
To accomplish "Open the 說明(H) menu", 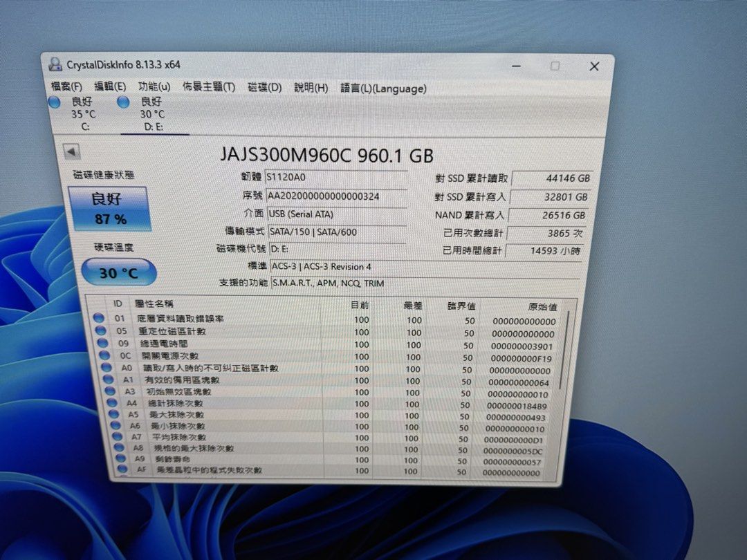I will pyautogui.click(x=311, y=88).
